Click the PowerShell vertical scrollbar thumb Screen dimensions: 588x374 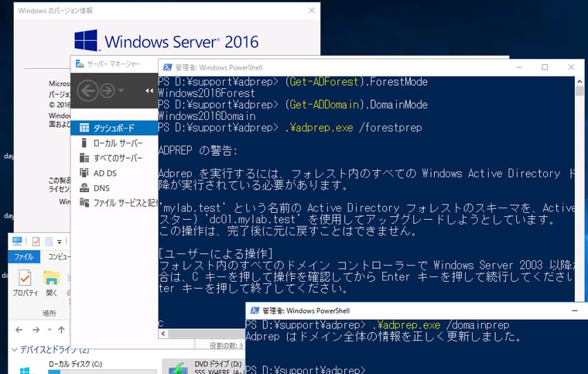579,91
